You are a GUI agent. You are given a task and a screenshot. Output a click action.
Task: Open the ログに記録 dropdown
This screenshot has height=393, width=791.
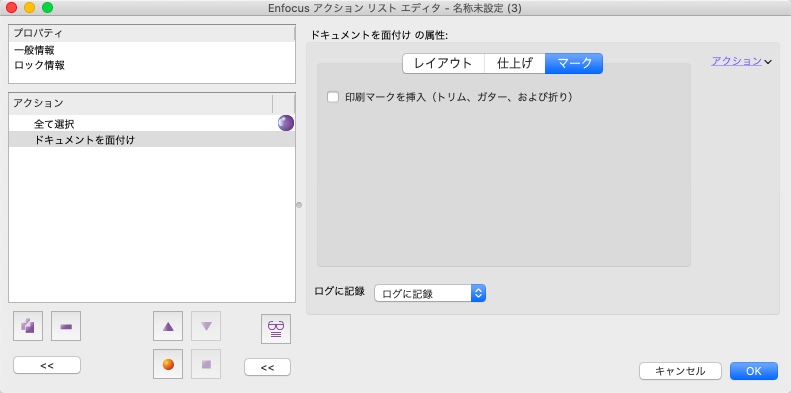tap(430, 293)
